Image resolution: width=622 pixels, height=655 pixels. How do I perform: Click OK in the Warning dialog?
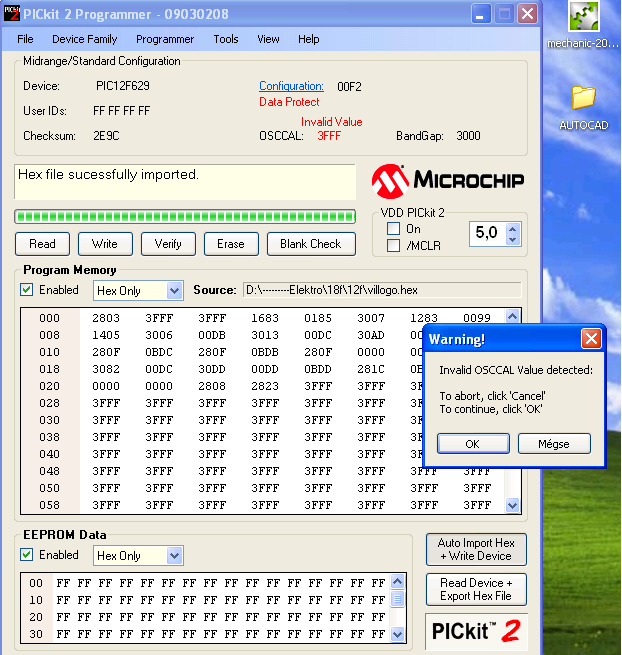473,443
